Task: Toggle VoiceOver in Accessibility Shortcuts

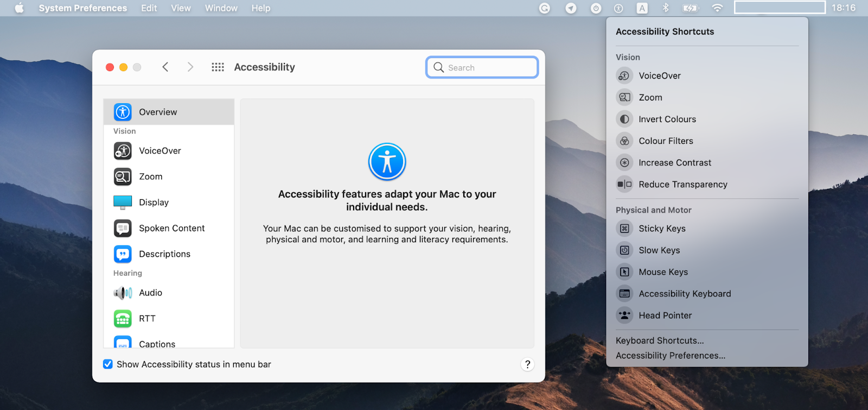Action: [x=707, y=76]
